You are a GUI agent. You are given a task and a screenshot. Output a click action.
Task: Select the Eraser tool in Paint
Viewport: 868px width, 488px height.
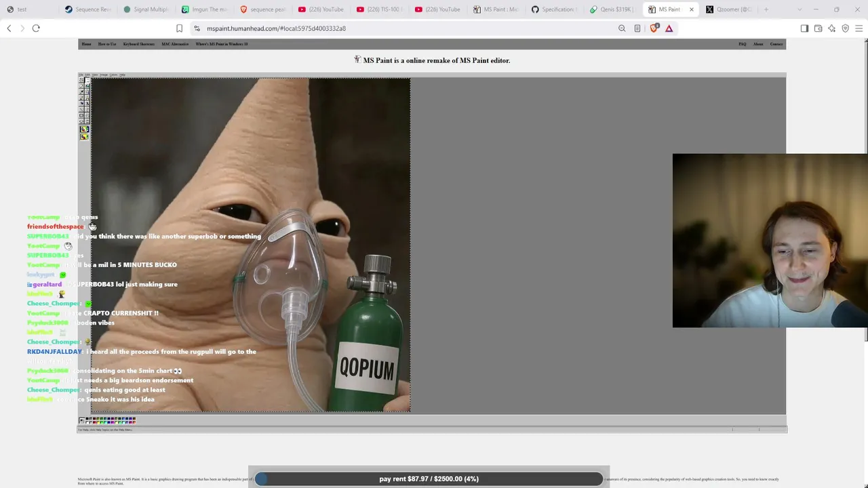(x=81, y=86)
